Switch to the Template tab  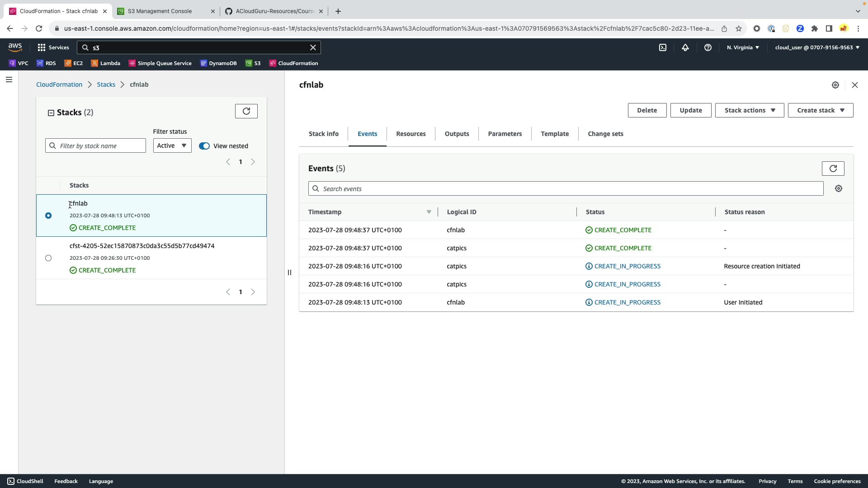click(x=555, y=134)
